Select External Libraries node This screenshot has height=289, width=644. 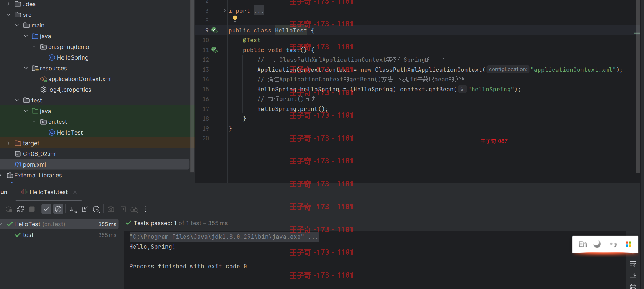coord(34,175)
